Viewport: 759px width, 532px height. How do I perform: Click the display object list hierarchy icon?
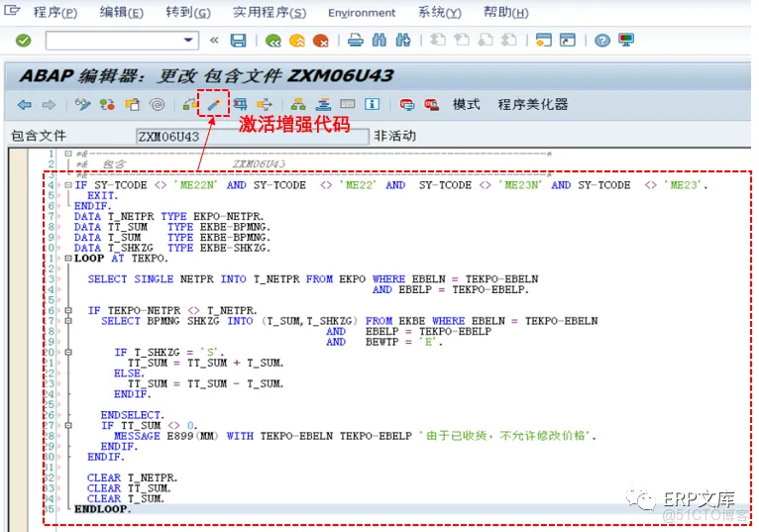297,104
